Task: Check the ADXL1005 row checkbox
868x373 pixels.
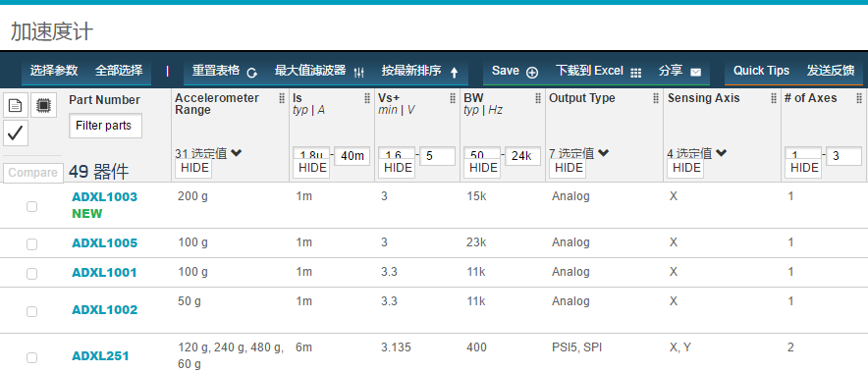Action: [32, 244]
